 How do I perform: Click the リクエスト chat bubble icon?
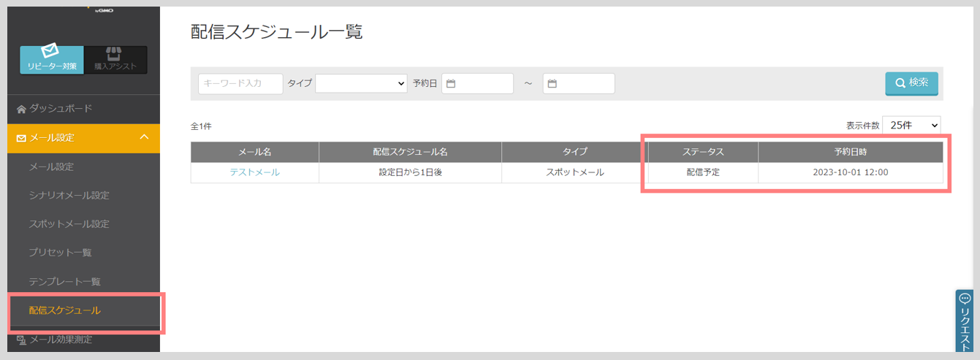click(x=965, y=299)
